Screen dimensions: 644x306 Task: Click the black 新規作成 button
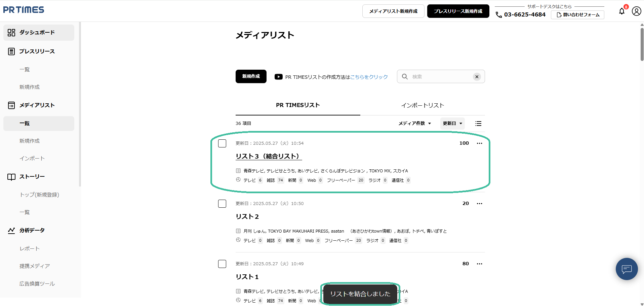pos(251,76)
